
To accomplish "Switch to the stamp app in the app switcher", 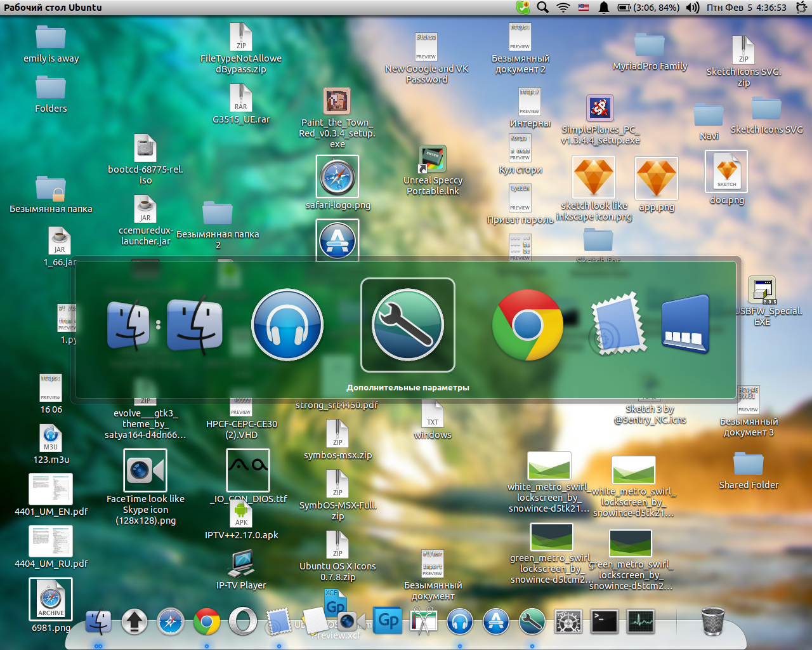I will pos(619,325).
